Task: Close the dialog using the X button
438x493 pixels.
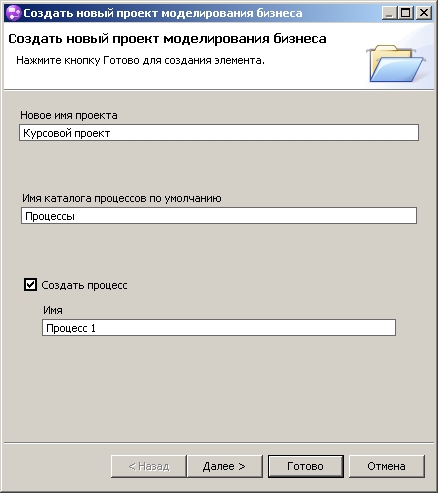Action: click(424, 13)
